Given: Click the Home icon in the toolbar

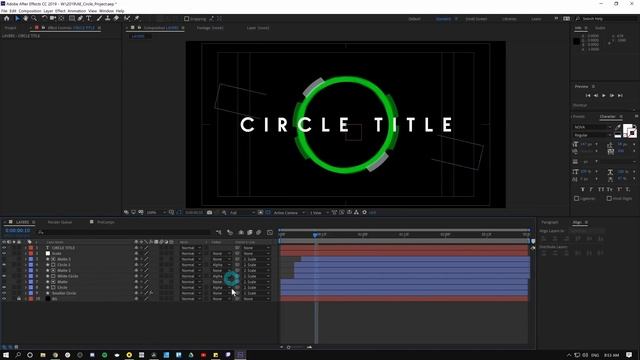Looking at the screenshot, I should click(7, 18).
